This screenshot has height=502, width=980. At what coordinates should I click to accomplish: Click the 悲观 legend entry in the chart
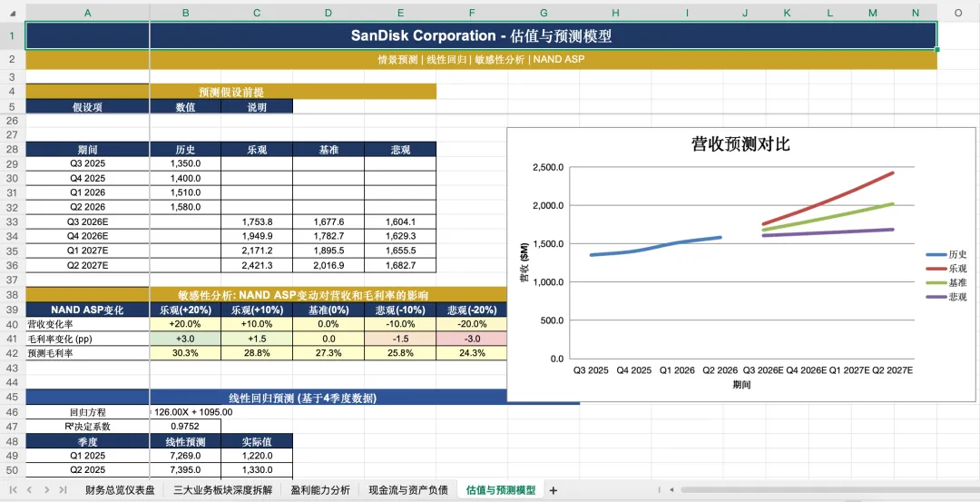click(946, 296)
